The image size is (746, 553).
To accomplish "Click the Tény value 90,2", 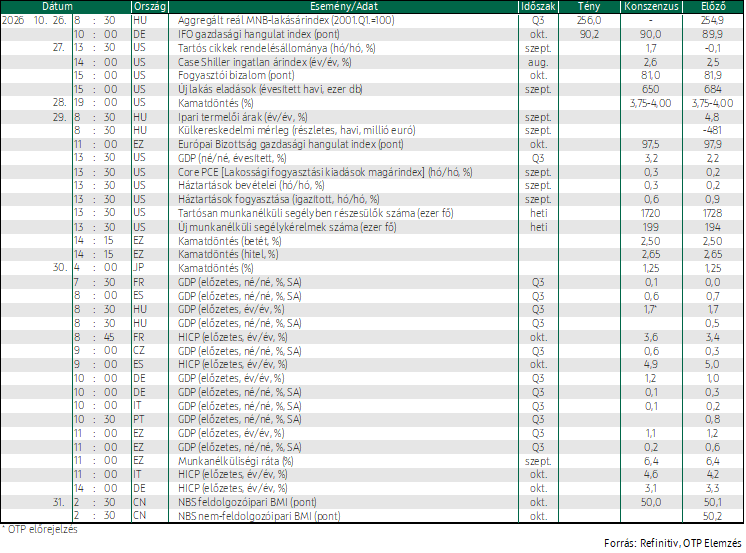I will point(589,34).
